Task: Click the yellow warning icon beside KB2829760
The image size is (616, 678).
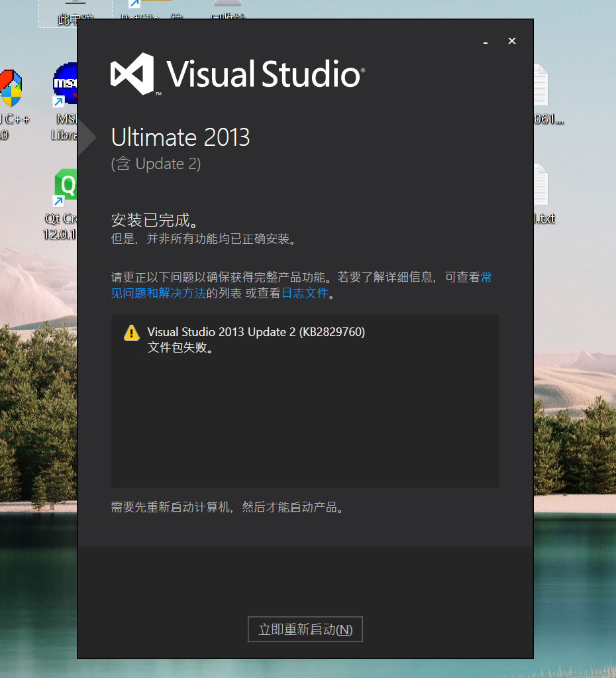Action: [x=131, y=333]
